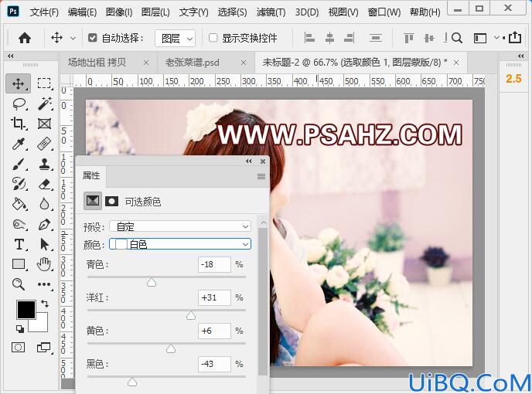The image size is (532, 394).
Task: Select the Paint Bucket tool
Action: (19, 204)
